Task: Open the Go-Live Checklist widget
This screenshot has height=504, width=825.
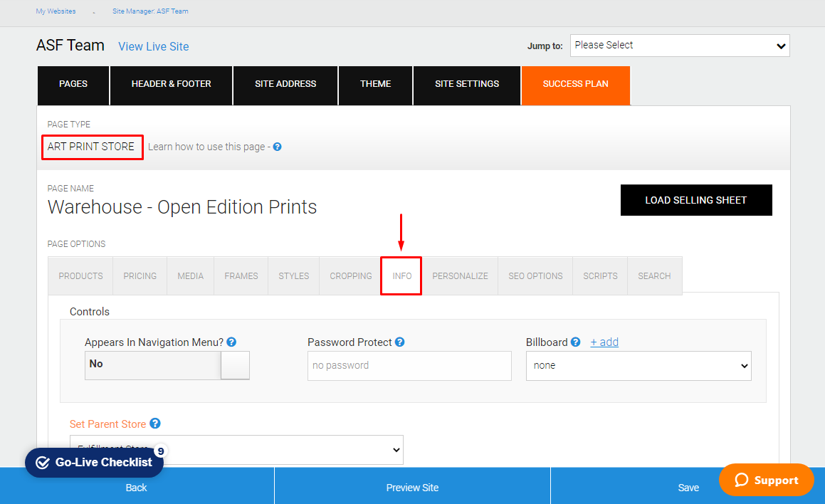Action: tap(94, 463)
